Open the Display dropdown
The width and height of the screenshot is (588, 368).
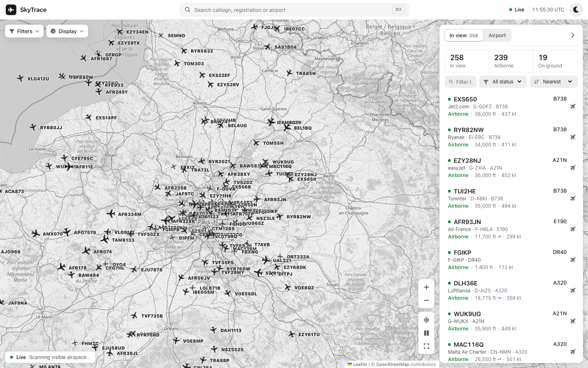click(x=67, y=31)
